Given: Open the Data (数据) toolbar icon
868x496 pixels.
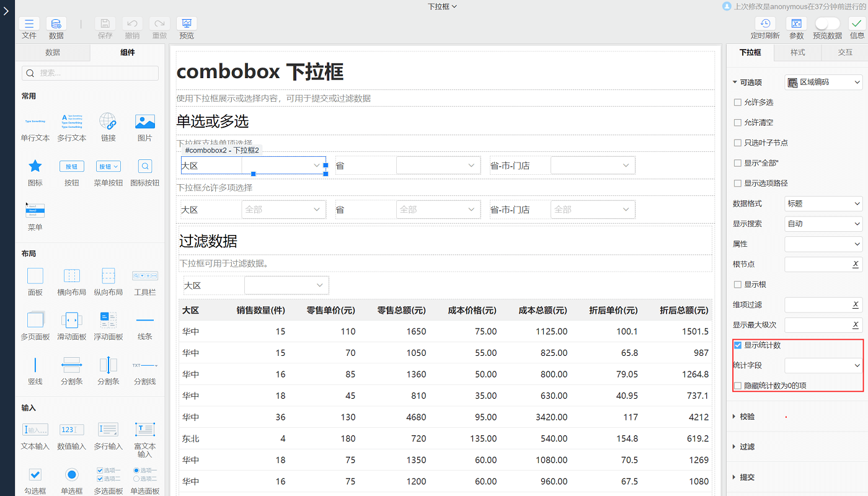Looking at the screenshot, I should coord(56,24).
